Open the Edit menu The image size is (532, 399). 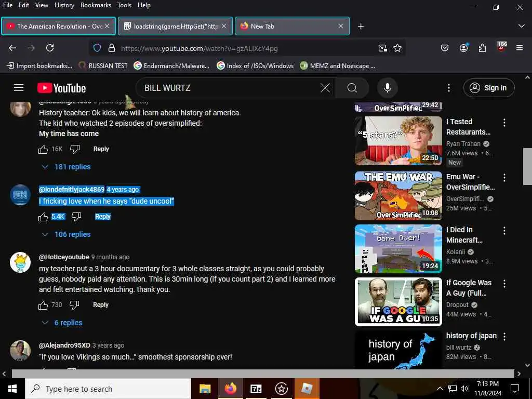[24, 5]
